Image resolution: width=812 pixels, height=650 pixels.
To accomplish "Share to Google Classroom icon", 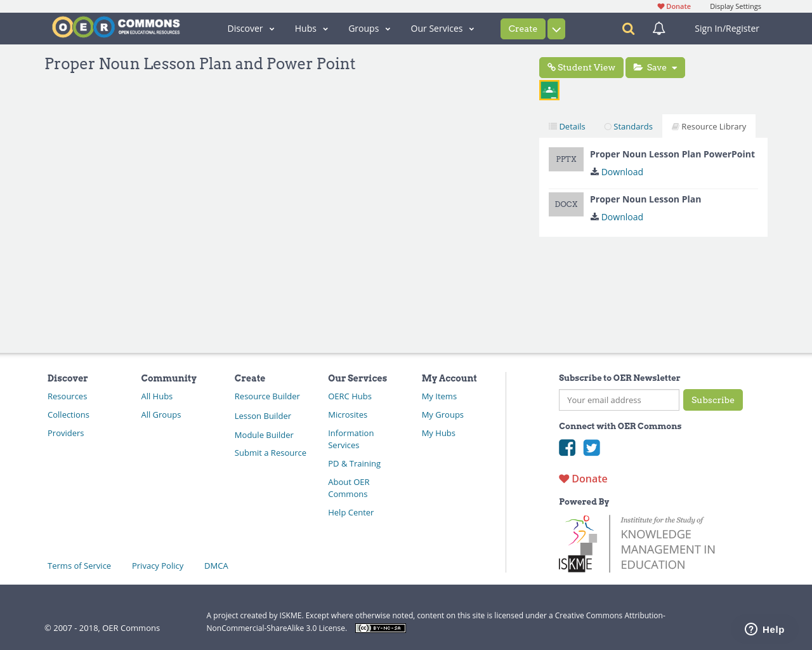I will [x=549, y=89].
